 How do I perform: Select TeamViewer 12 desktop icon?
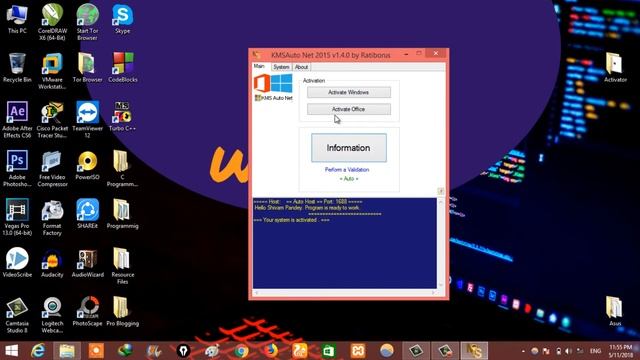tap(87, 120)
